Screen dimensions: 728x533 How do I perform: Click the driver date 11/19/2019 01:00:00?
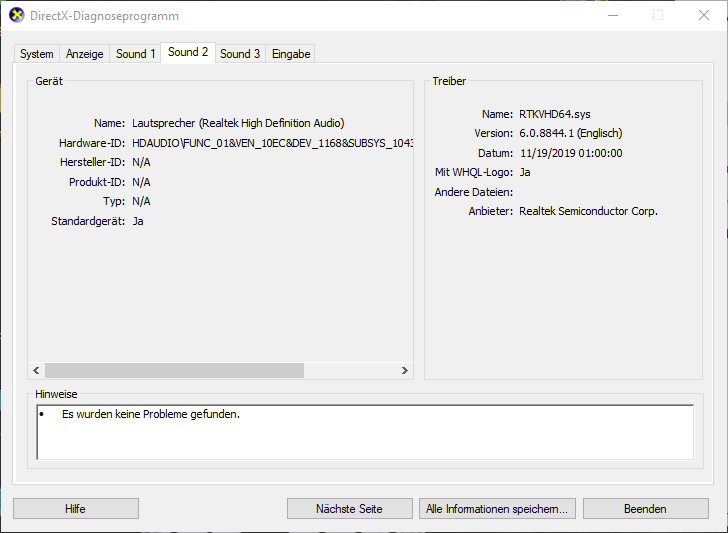pyautogui.click(x=571, y=153)
